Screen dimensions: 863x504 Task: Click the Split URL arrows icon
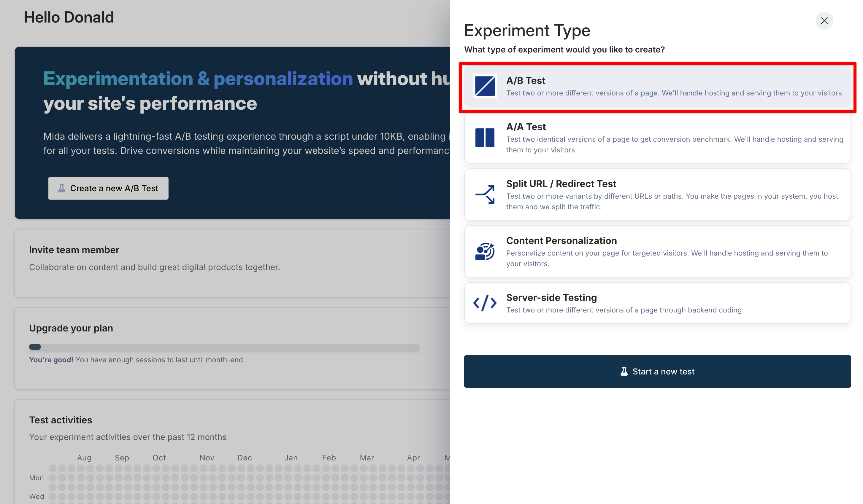(485, 194)
